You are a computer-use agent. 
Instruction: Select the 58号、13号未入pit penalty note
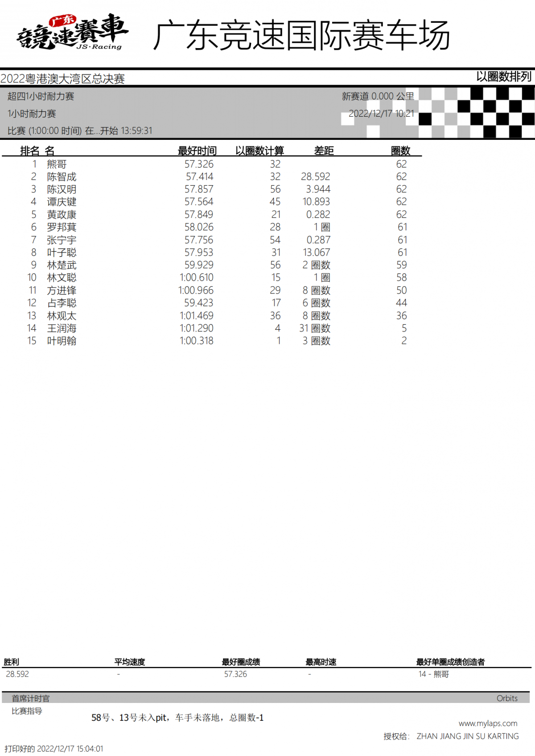pyautogui.click(x=177, y=718)
